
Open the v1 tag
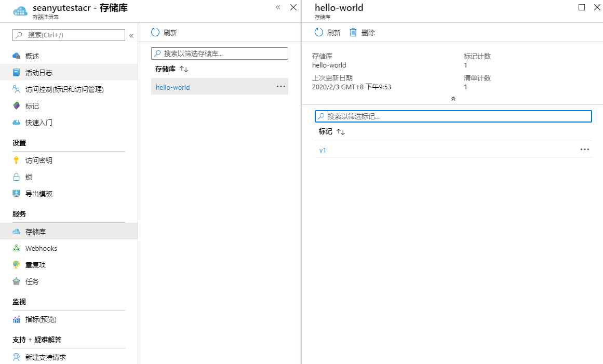323,150
